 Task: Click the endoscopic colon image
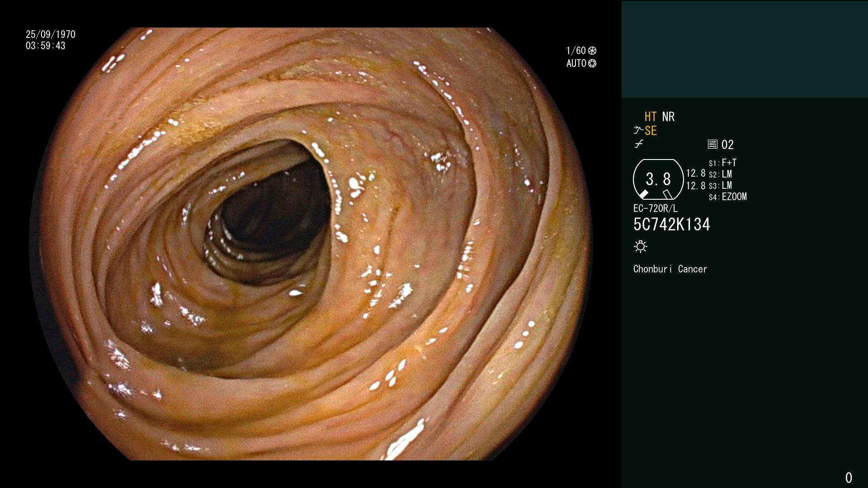311,244
